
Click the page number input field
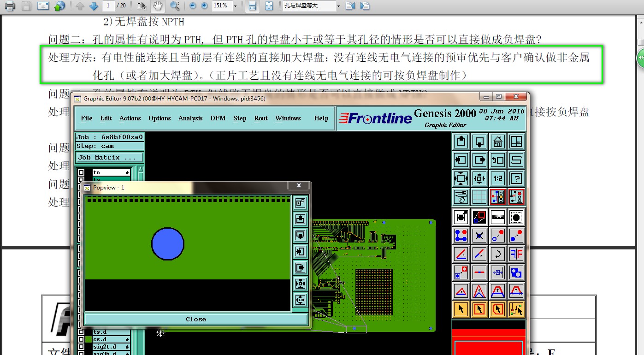click(108, 6)
